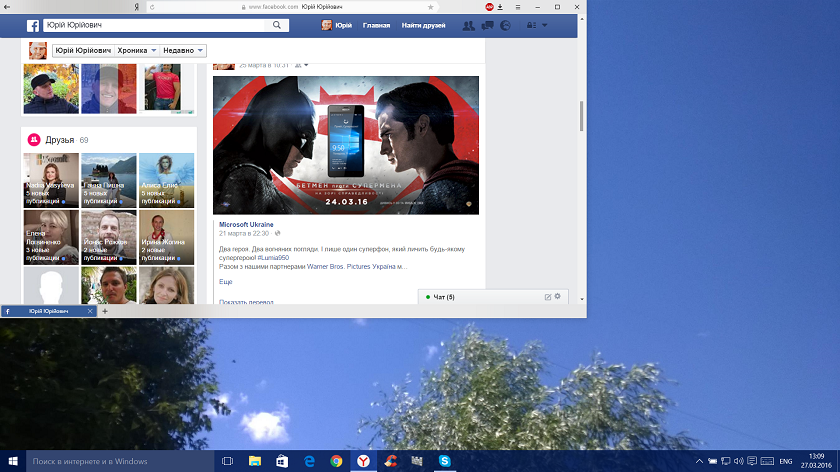
Task: Open Юрій profile link in header
Action: click(x=337, y=25)
